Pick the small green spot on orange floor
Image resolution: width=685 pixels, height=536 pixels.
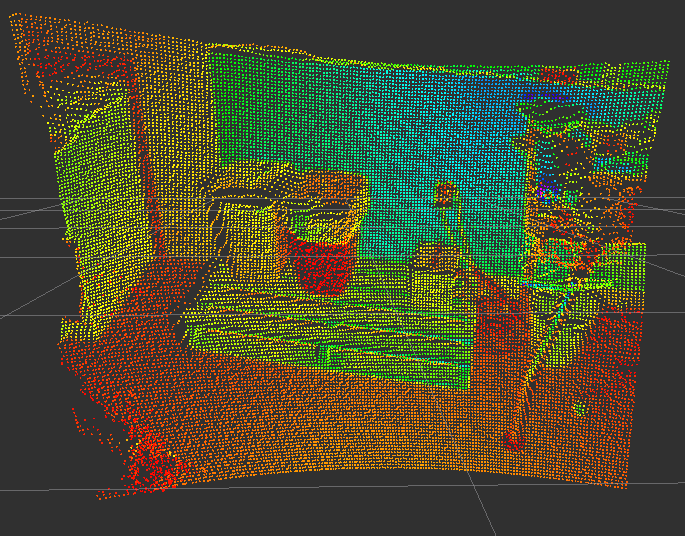pos(580,409)
